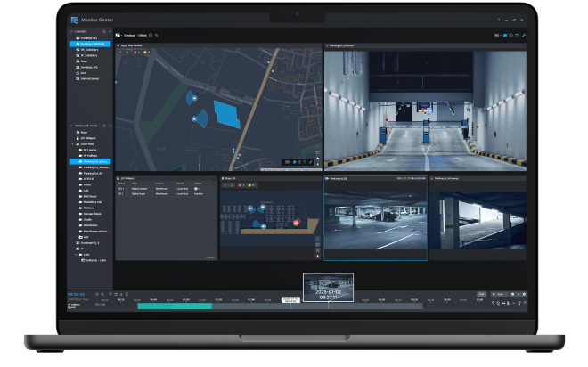Select Maps in the Devices & Tools list
The width and height of the screenshot is (588, 367).
pos(82,133)
